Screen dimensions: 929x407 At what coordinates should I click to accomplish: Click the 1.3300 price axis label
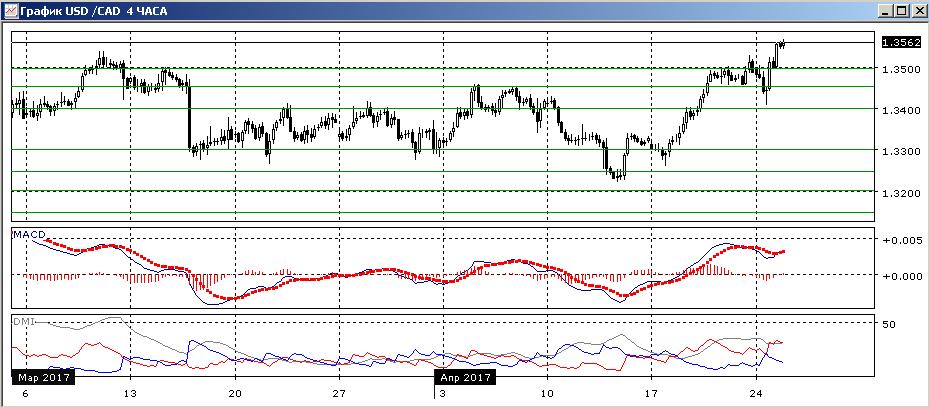[x=901, y=151]
